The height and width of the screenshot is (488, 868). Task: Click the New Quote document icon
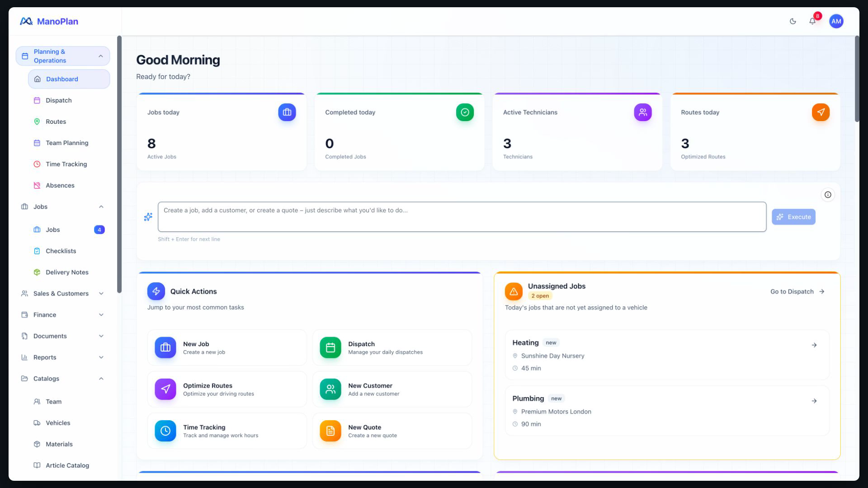tap(330, 431)
